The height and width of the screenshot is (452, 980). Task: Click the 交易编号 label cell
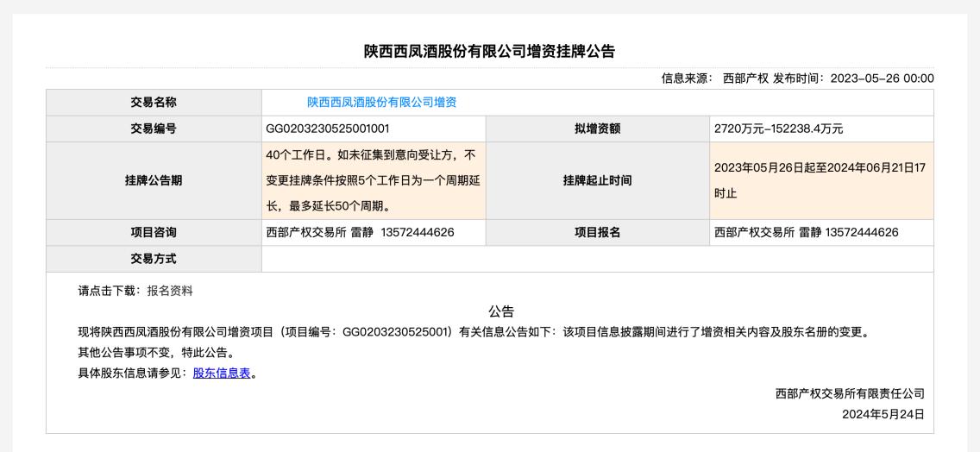pyautogui.click(x=154, y=129)
